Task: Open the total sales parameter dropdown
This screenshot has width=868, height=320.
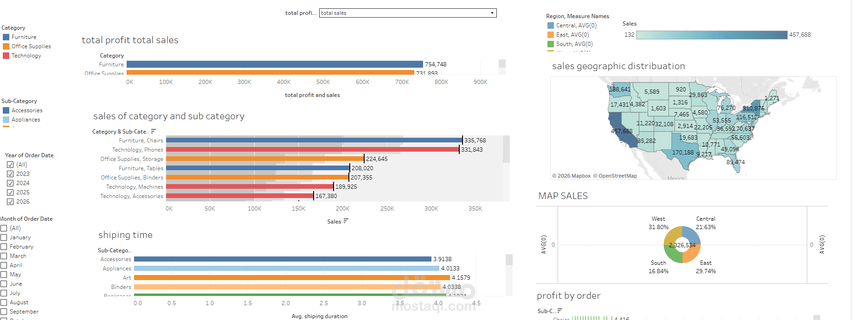Action: pos(408,13)
